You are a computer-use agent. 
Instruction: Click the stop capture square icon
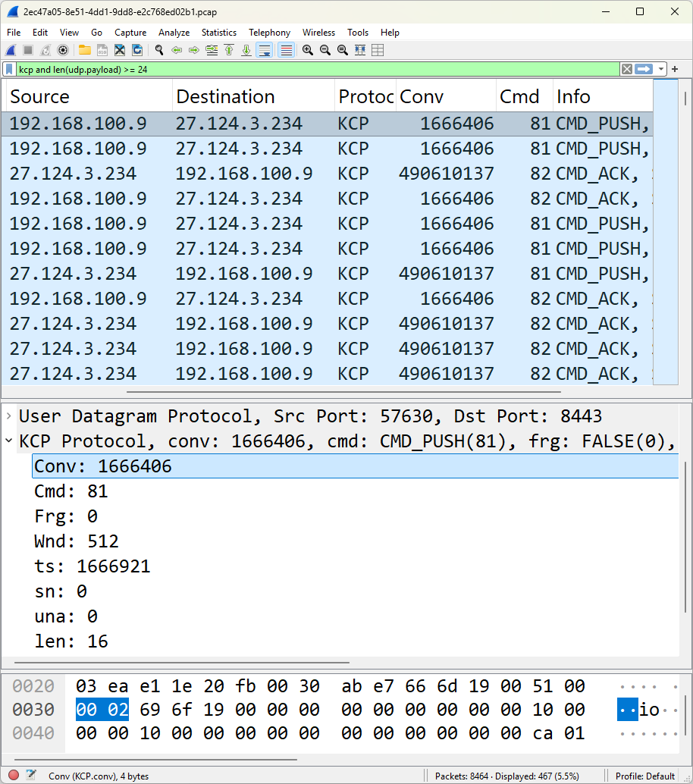[x=28, y=50]
